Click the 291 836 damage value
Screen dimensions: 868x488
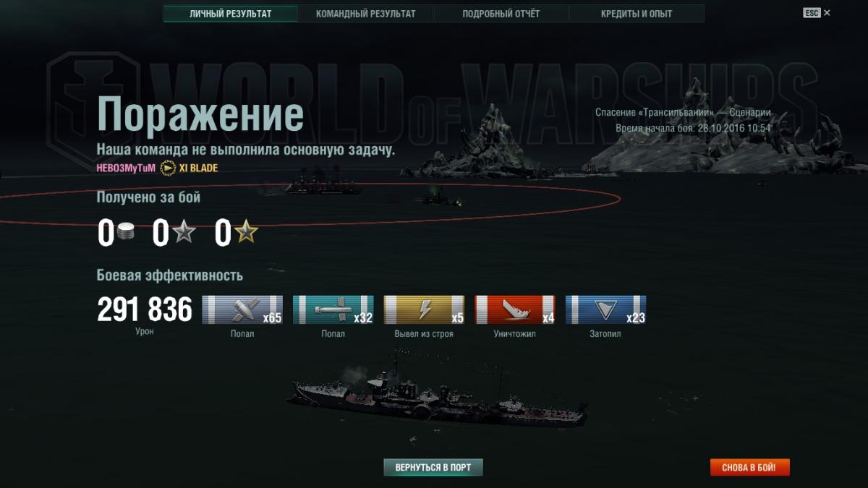click(x=145, y=310)
